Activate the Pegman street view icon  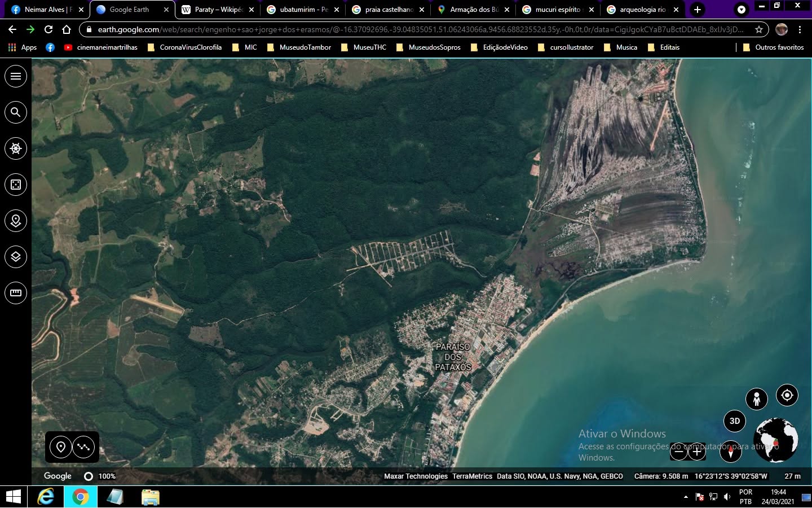pos(757,399)
